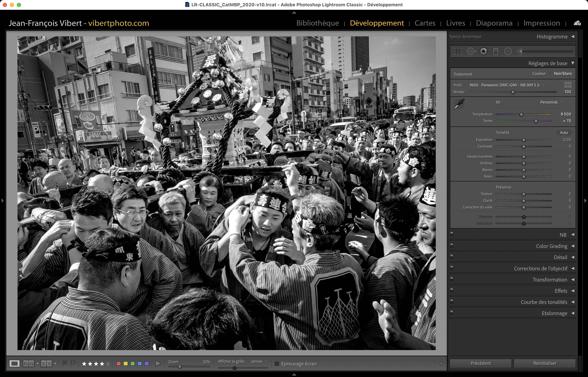588x377 pixels.
Task: Click the Précédent button
Action: [x=480, y=363]
